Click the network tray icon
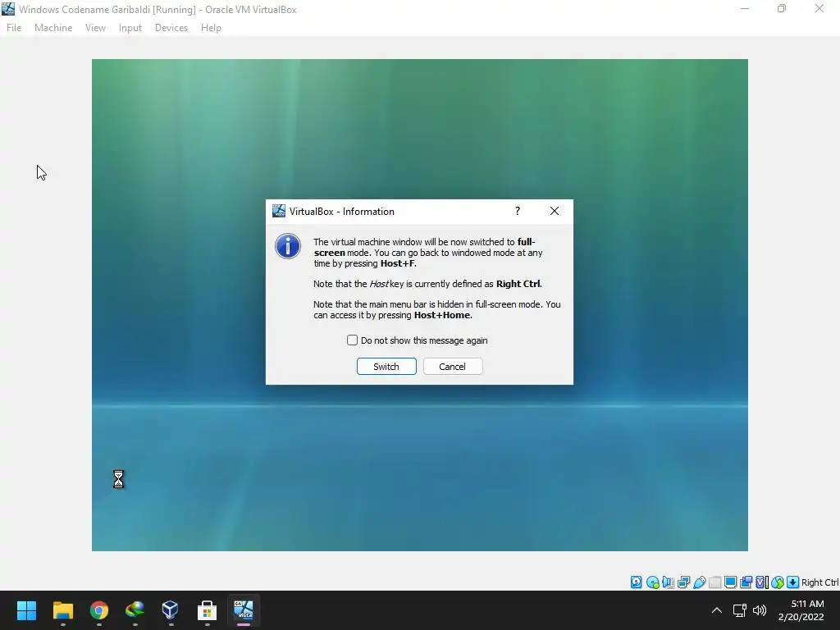840x630 pixels. [x=740, y=610]
